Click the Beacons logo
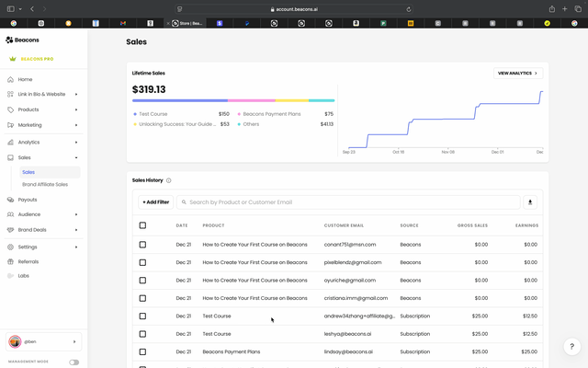 point(22,40)
